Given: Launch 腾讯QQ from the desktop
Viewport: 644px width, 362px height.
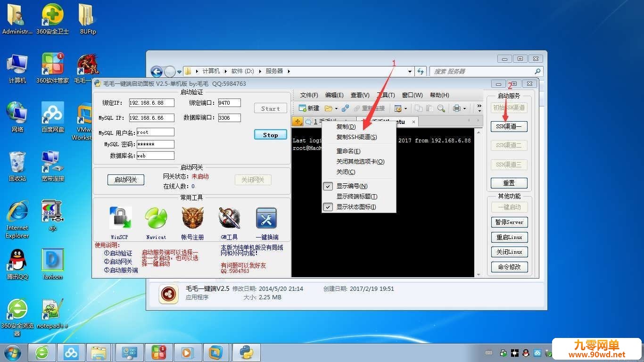Looking at the screenshot, I should [17, 264].
